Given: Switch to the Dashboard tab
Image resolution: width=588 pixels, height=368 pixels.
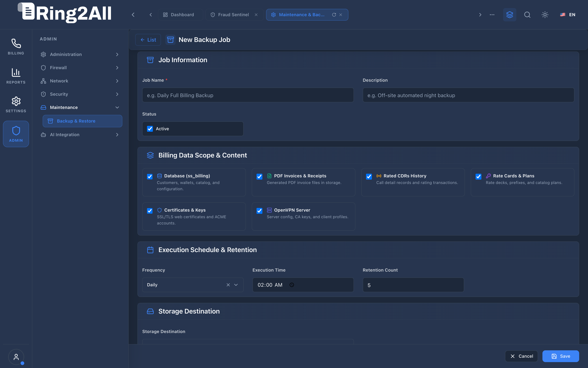Looking at the screenshot, I should click(x=180, y=15).
